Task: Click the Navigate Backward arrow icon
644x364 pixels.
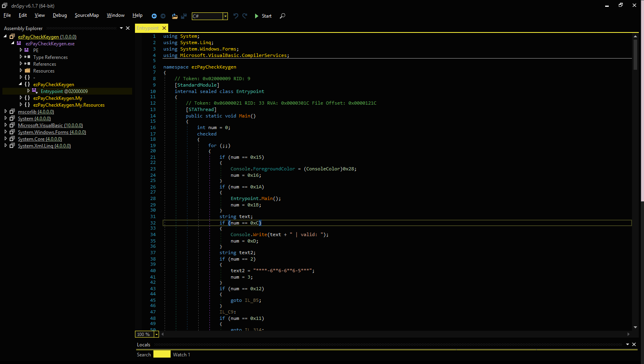Action: pos(154,16)
